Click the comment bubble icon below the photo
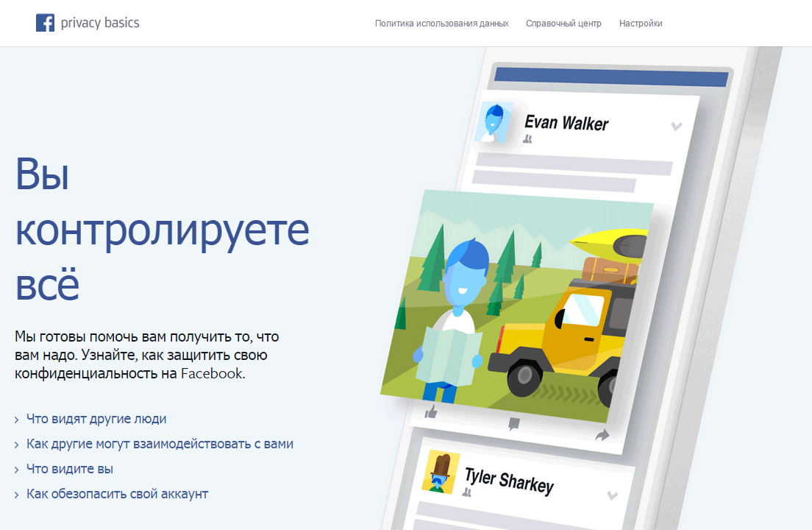Image resolution: width=812 pixels, height=530 pixels. point(514,423)
